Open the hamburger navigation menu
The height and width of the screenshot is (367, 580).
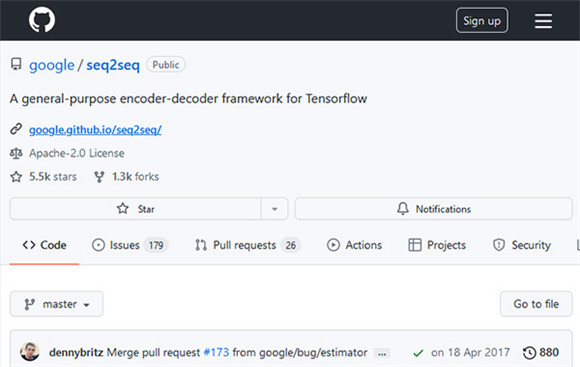pyautogui.click(x=543, y=21)
